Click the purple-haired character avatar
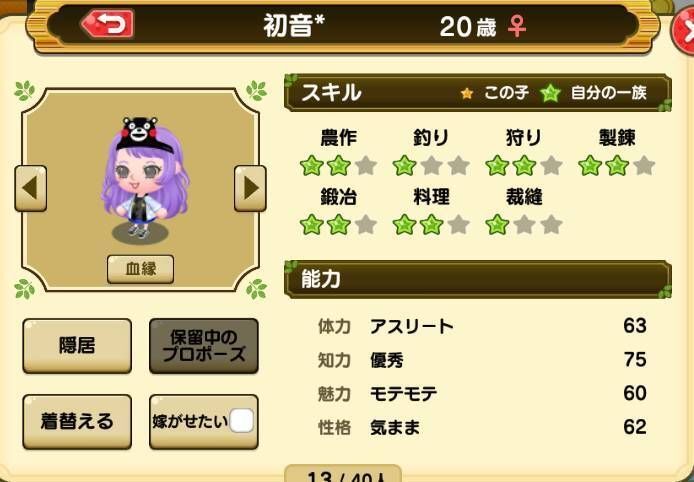 click(x=144, y=179)
